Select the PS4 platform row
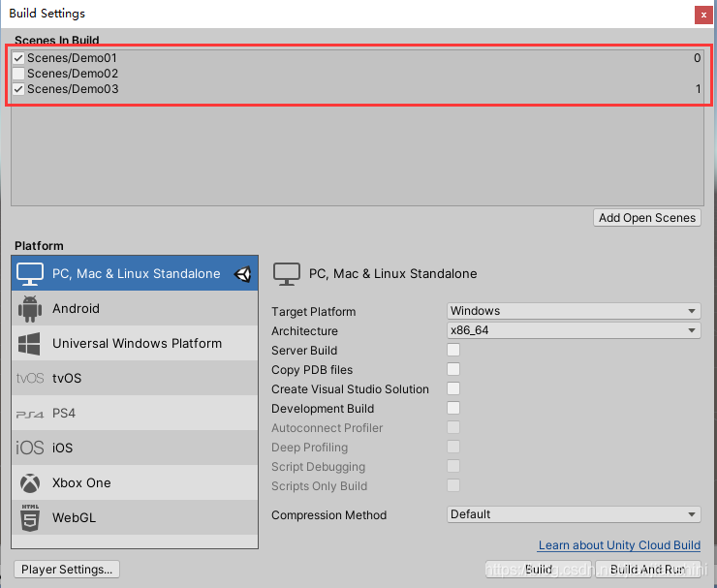Screen dimensions: 717x588 (135, 413)
